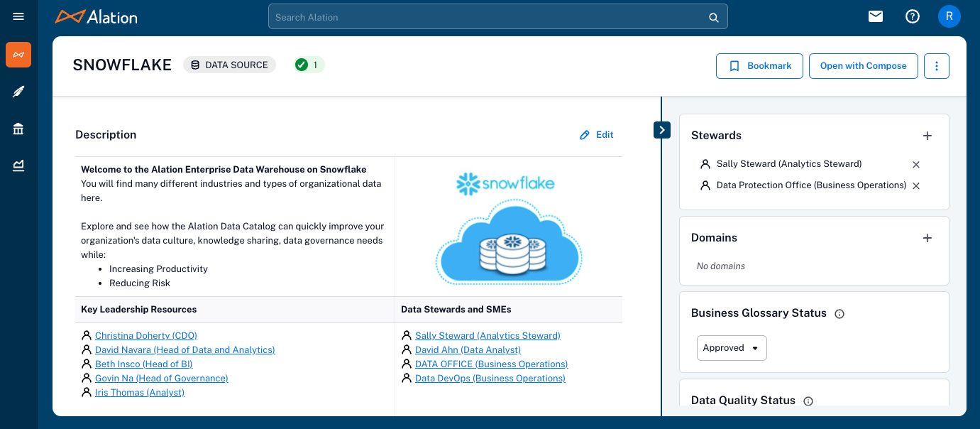Screen dimensions: 980x429
Task: Click Data Protection Office steward entry
Action: (812, 185)
